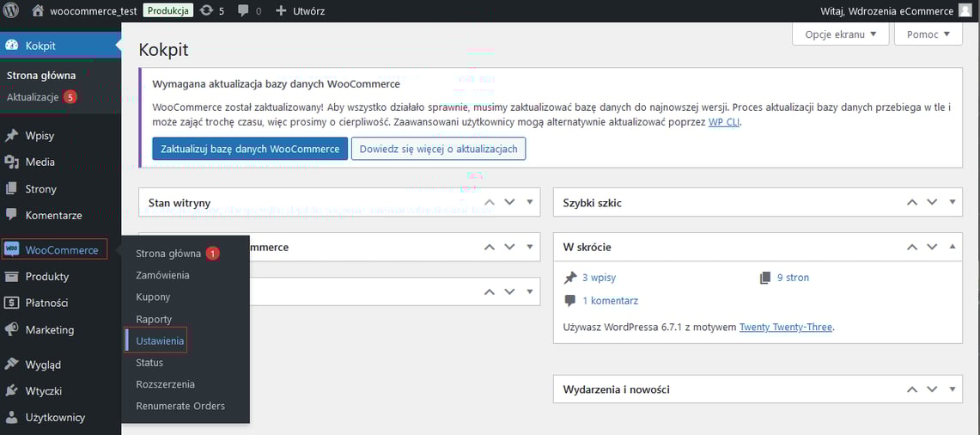Open Rozszerzenia in WooCommerce submenu

166,383
